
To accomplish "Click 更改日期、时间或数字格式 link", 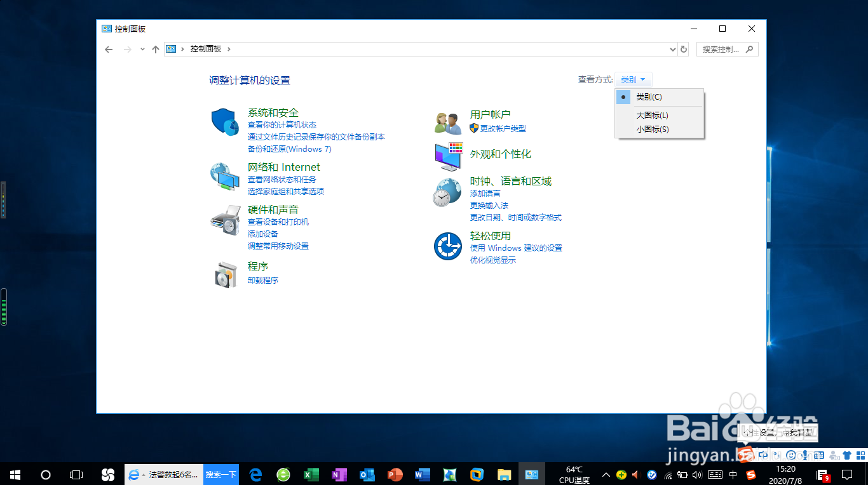I will point(516,218).
